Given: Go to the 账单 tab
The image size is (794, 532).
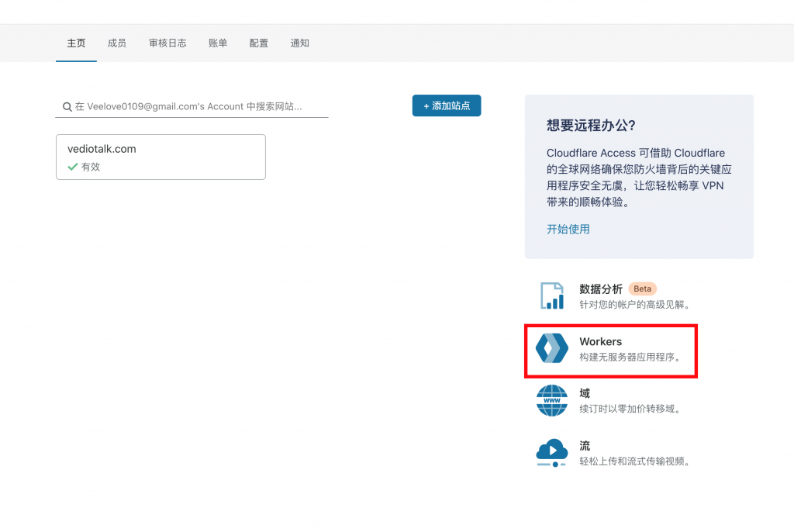Looking at the screenshot, I should tap(218, 43).
